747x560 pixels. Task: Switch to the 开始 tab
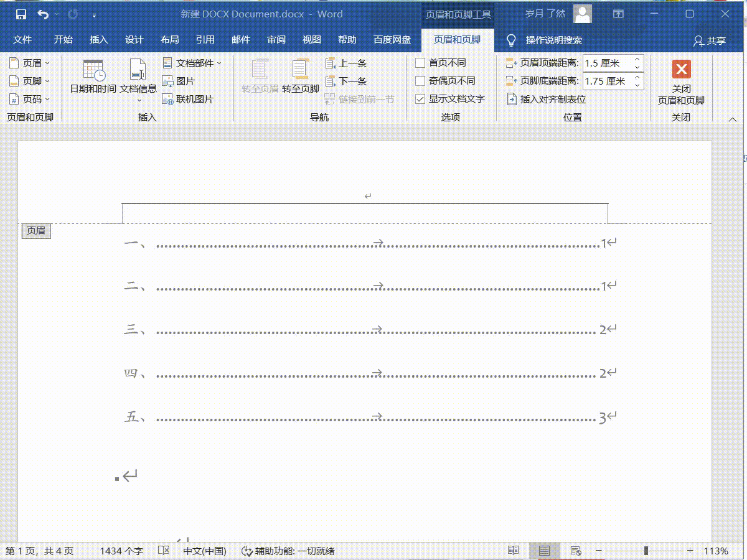63,40
